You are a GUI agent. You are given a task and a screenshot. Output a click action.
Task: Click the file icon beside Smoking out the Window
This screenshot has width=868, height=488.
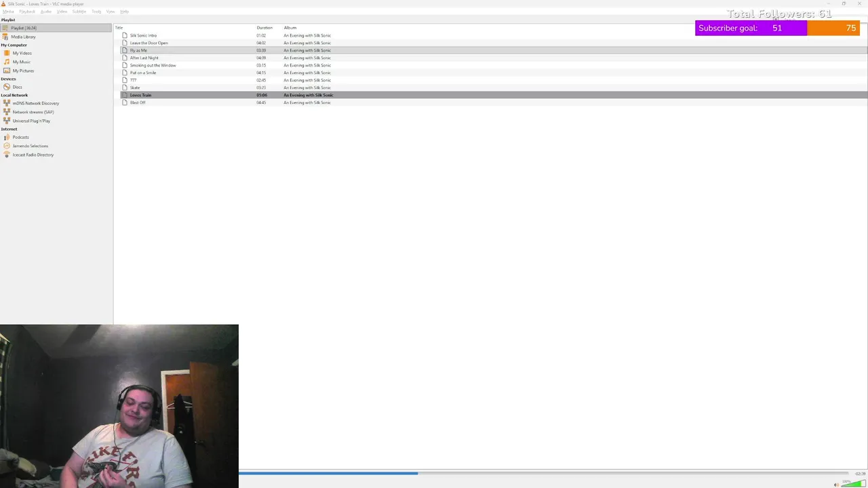coord(125,65)
